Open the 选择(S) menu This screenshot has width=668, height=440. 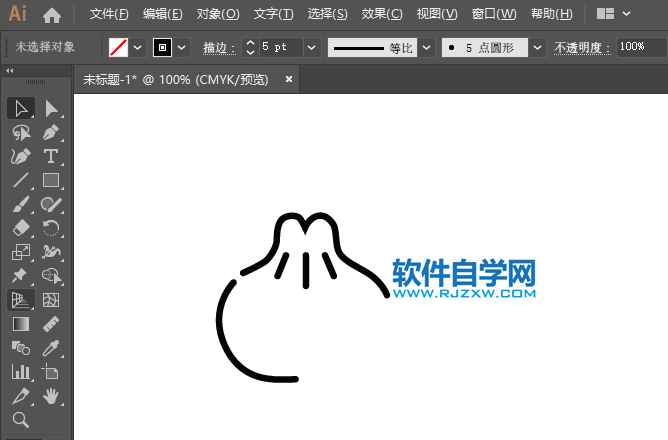pyautogui.click(x=328, y=14)
